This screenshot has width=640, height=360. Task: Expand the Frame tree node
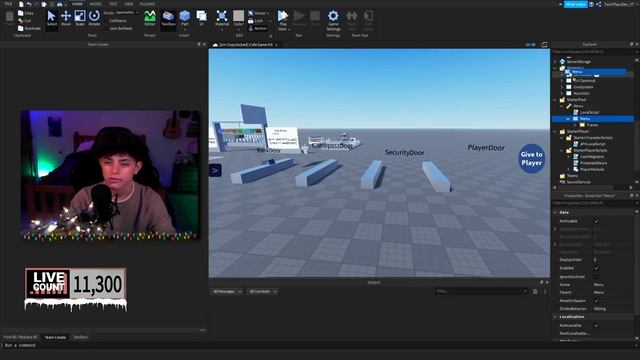575,125
